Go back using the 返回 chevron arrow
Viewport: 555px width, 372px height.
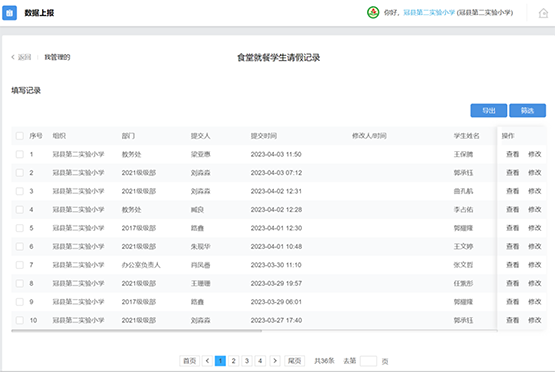[13, 57]
